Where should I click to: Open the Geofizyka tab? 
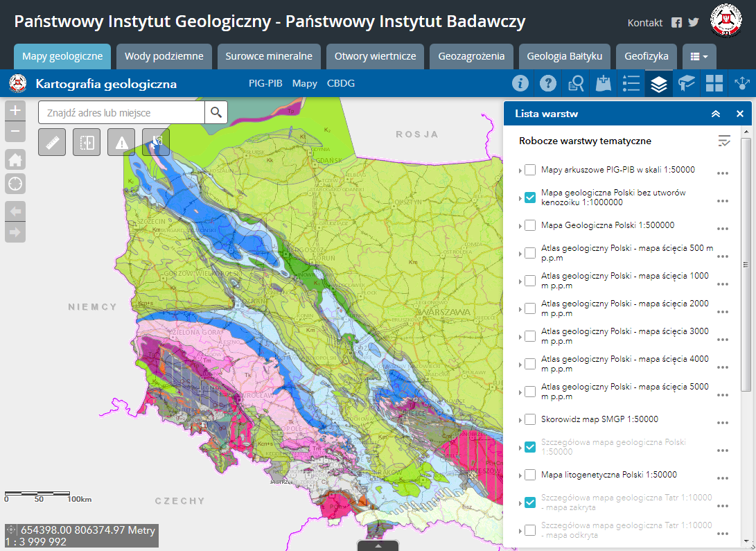647,56
